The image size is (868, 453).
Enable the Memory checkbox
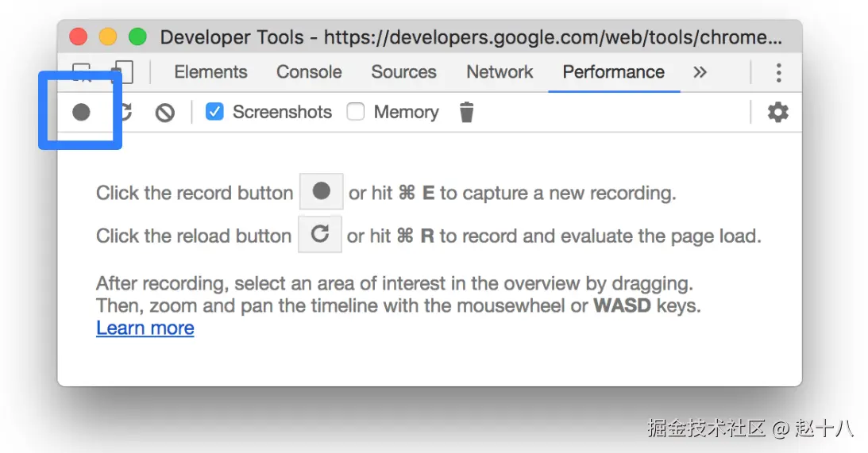(356, 112)
